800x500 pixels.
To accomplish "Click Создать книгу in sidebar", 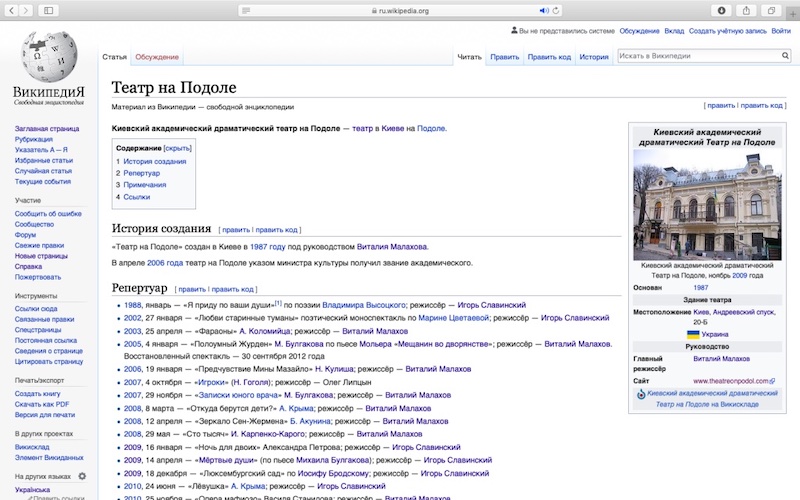I will coord(37,394).
